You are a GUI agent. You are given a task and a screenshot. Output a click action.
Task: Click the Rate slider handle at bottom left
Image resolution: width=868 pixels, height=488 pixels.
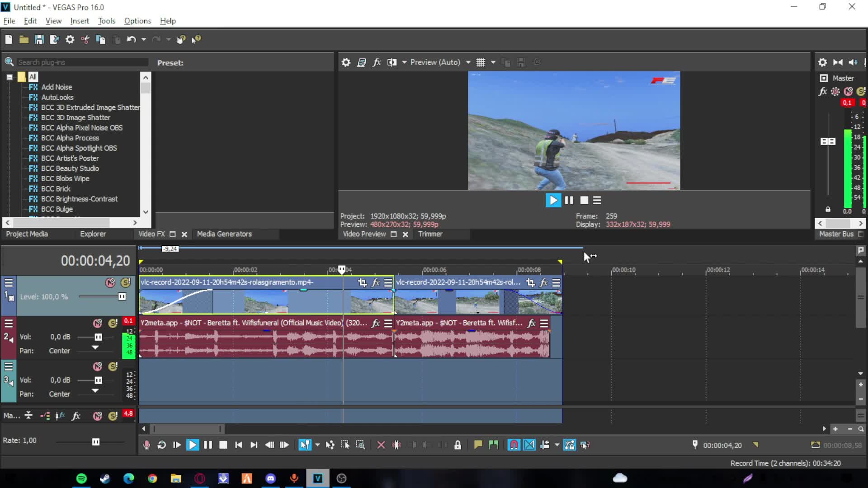click(x=95, y=442)
